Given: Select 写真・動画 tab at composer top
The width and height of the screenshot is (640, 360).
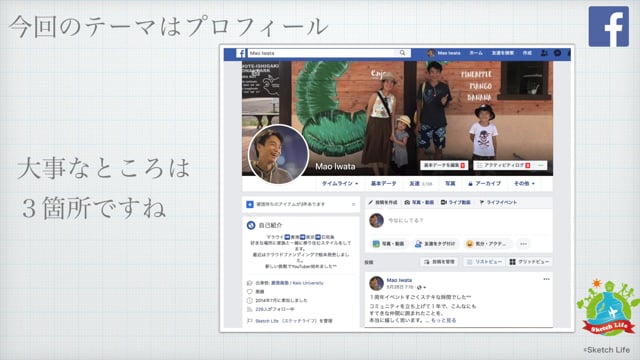Looking at the screenshot, I should pos(419,202).
